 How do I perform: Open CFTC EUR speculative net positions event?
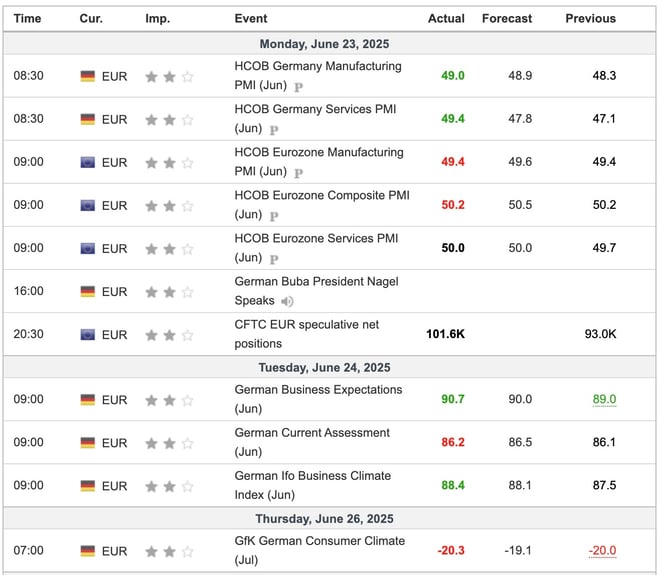coord(306,334)
